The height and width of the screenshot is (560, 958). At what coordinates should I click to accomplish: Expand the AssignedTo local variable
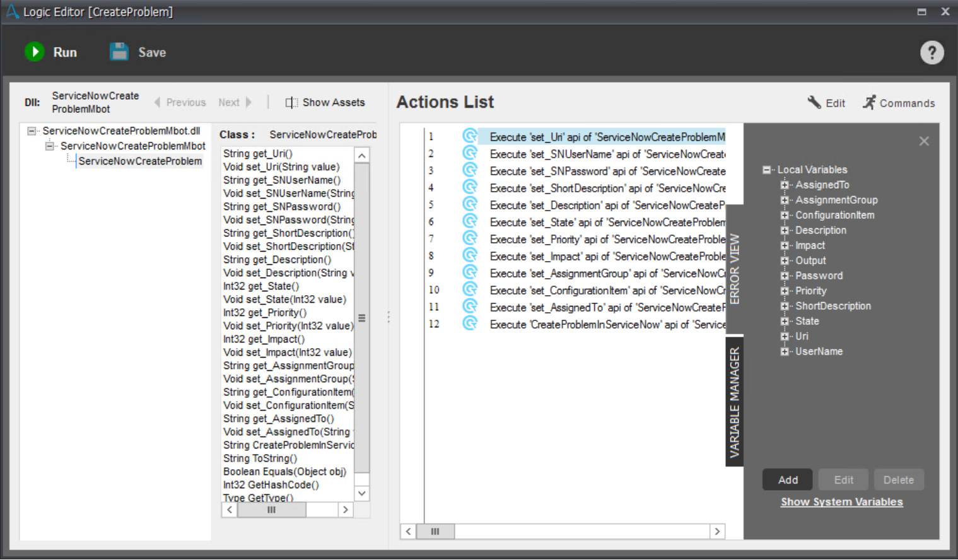click(x=785, y=185)
